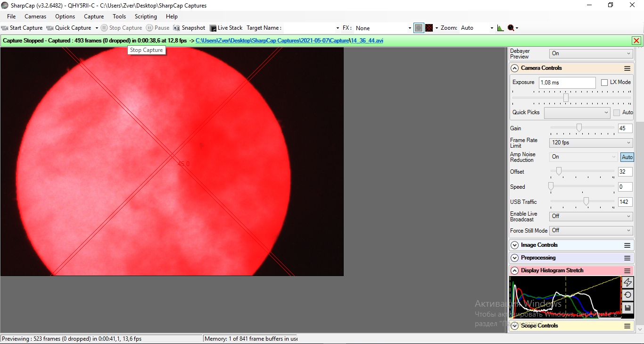Click the Gain slider handle
The image size is (644, 344).
[579, 127]
